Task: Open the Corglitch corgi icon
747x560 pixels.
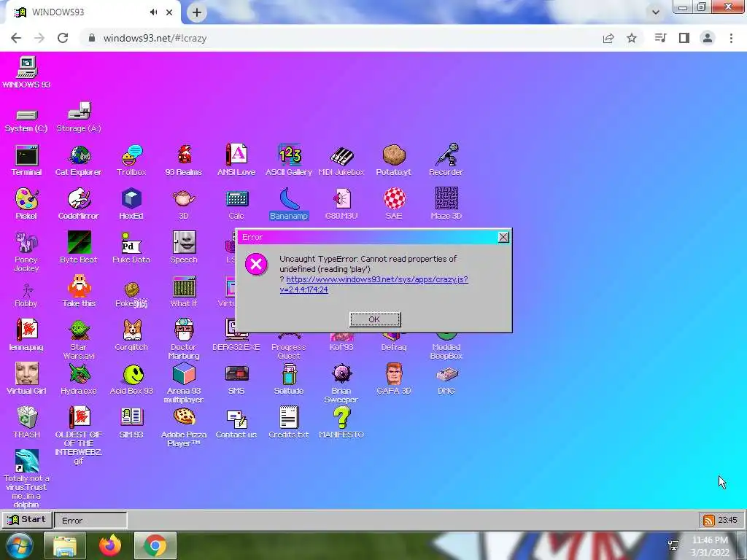Action: pyautogui.click(x=131, y=330)
